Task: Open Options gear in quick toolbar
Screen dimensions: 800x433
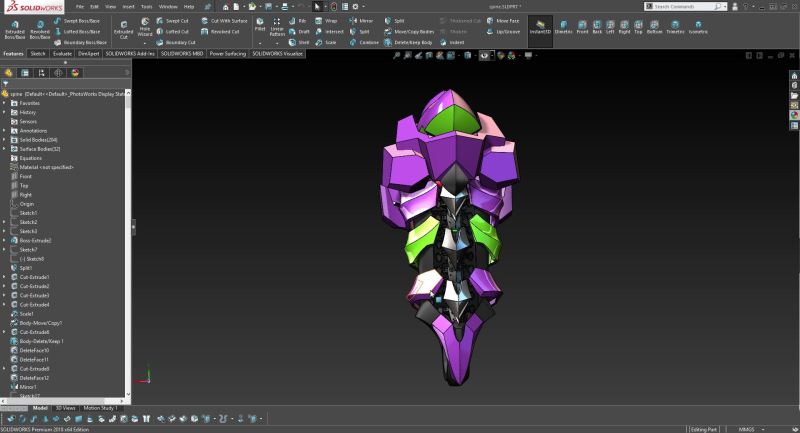Action: 356,7
